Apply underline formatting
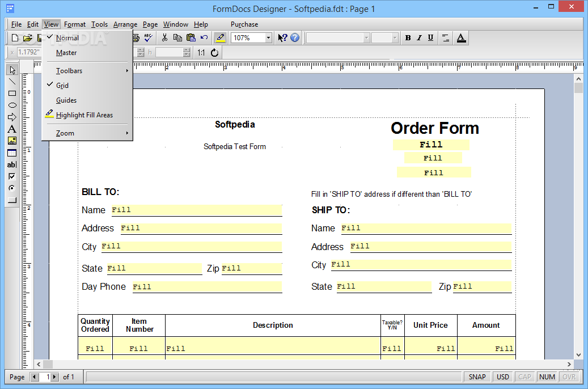 click(430, 37)
